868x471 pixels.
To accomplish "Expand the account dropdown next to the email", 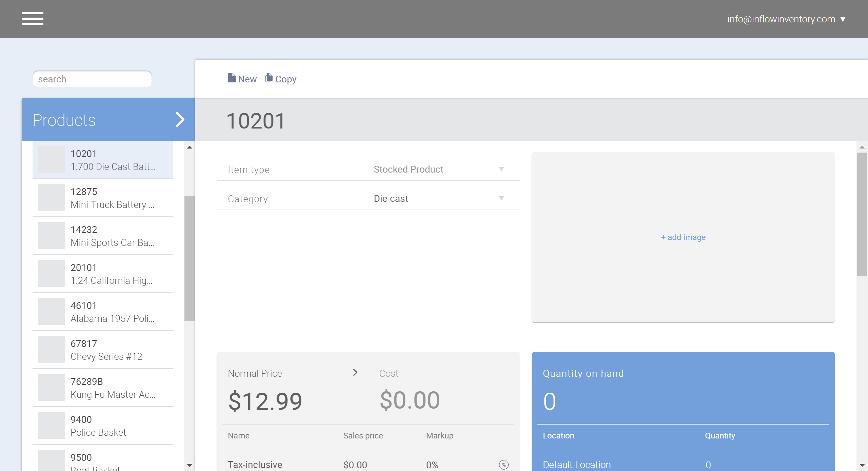I will click(x=843, y=19).
